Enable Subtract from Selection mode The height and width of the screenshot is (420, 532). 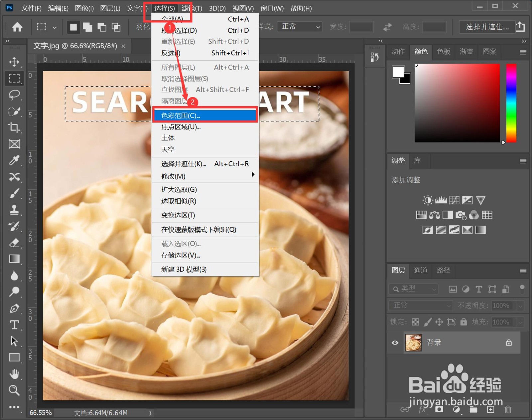click(x=102, y=27)
